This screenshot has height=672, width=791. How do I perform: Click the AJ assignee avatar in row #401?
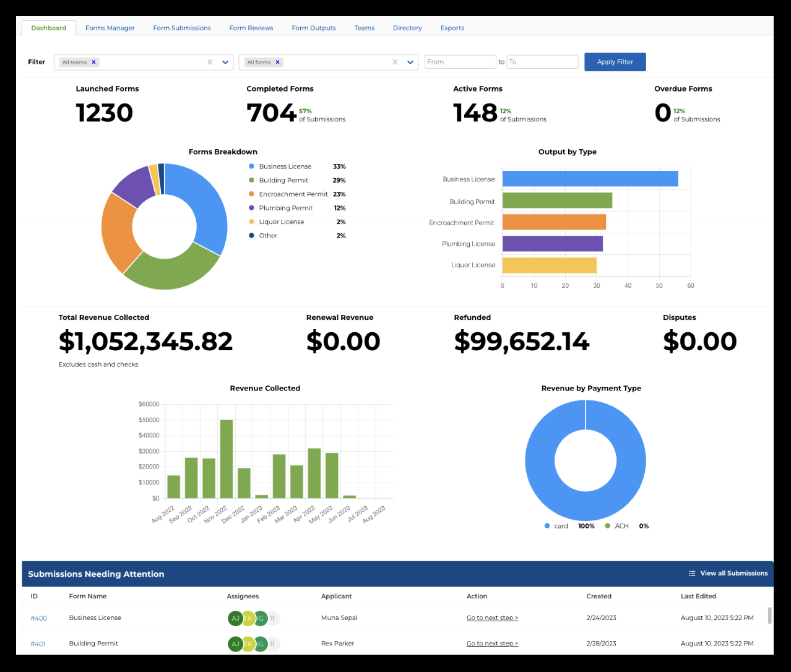click(235, 644)
